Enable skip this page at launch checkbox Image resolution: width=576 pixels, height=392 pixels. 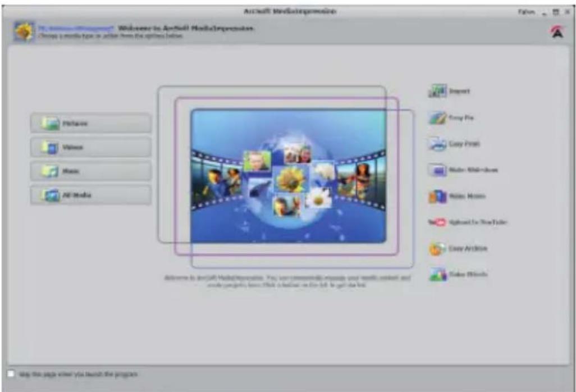pos(11,373)
